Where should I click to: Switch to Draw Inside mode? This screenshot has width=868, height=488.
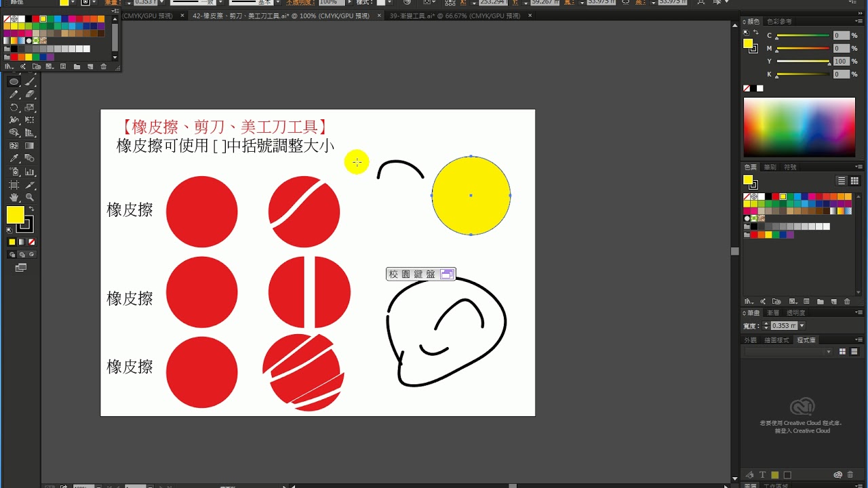(x=32, y=255)
